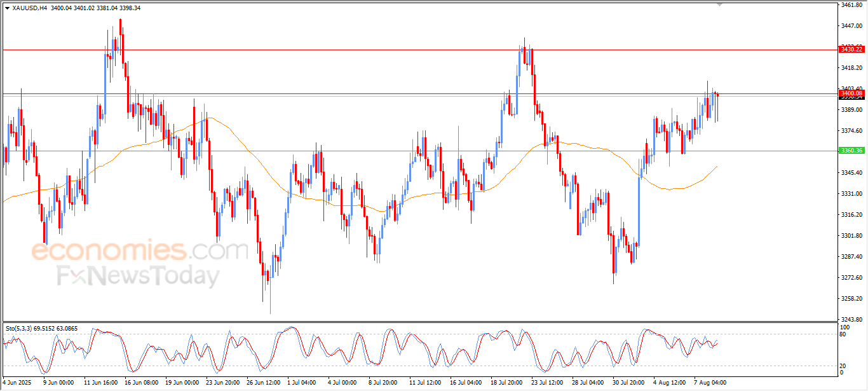Image resolution: width=868 pixels, height=391 pixels.
Task: Click the 3374.60 price axis label
Action: point(851,131)
